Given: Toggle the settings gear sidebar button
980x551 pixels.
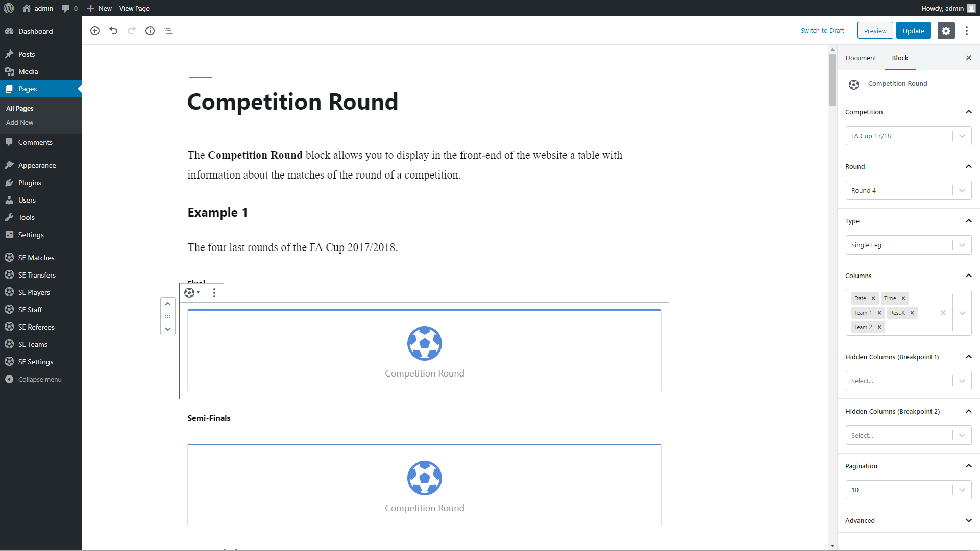Looking at the screenshot, I should coord(946,31).
